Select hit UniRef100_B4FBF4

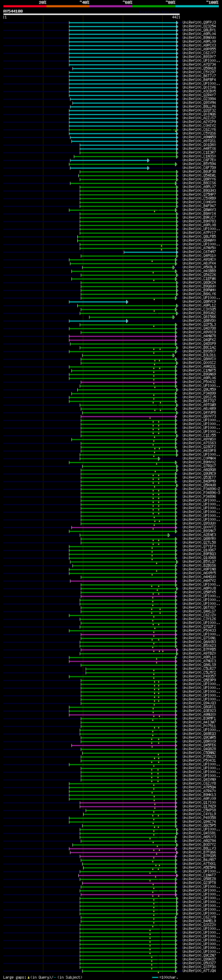coord(199,80)
